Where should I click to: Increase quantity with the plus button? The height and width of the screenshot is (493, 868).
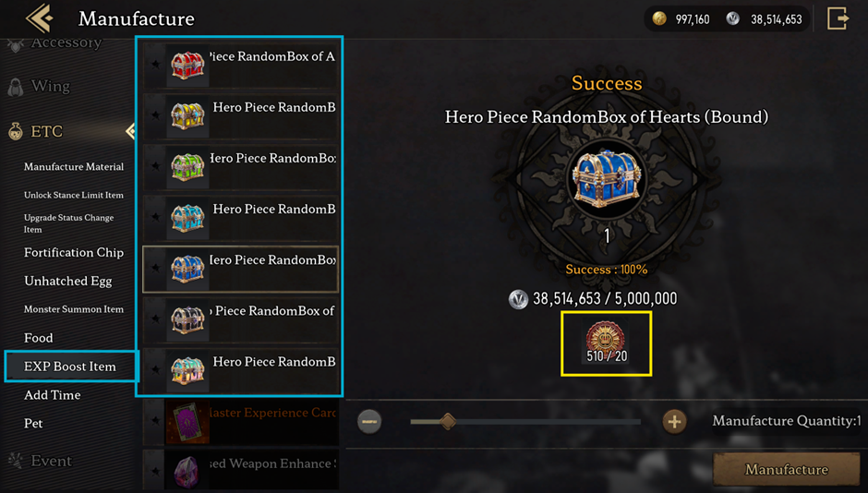[674, 422]
